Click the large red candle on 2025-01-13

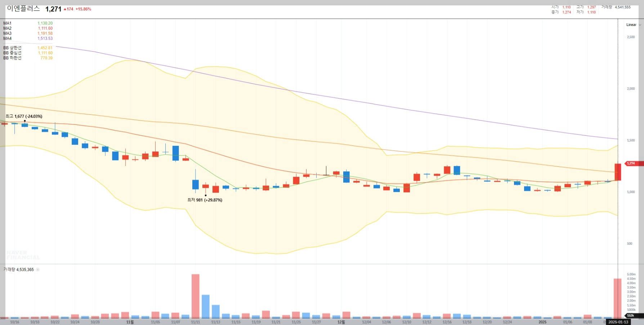(x=618, y=172)
